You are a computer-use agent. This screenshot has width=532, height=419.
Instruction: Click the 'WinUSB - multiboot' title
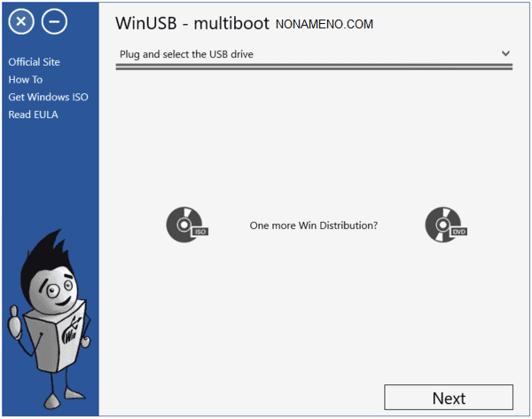[x=191, y=23]
